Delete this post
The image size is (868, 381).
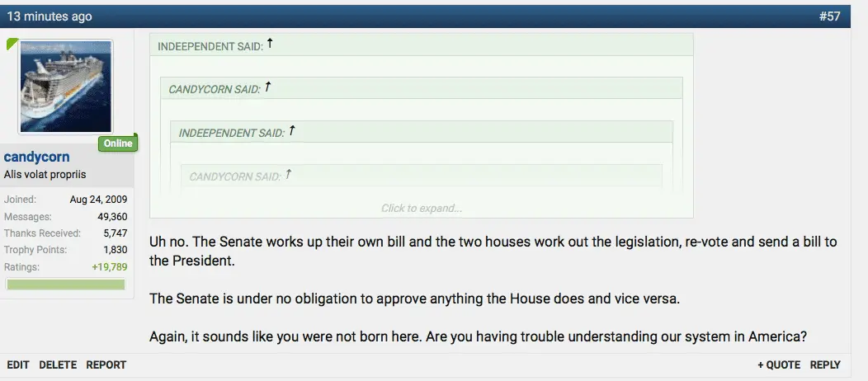(x=58, y=365)
